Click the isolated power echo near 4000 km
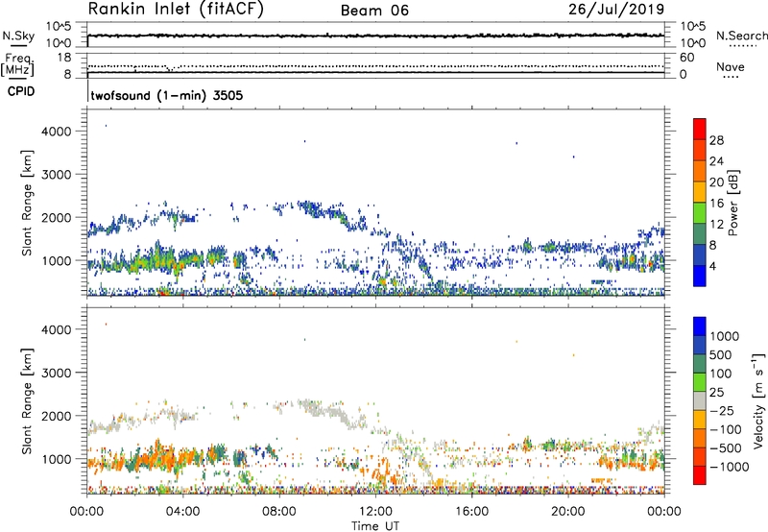Viewport: 768px width, 532px height. (x=106, y=126)
